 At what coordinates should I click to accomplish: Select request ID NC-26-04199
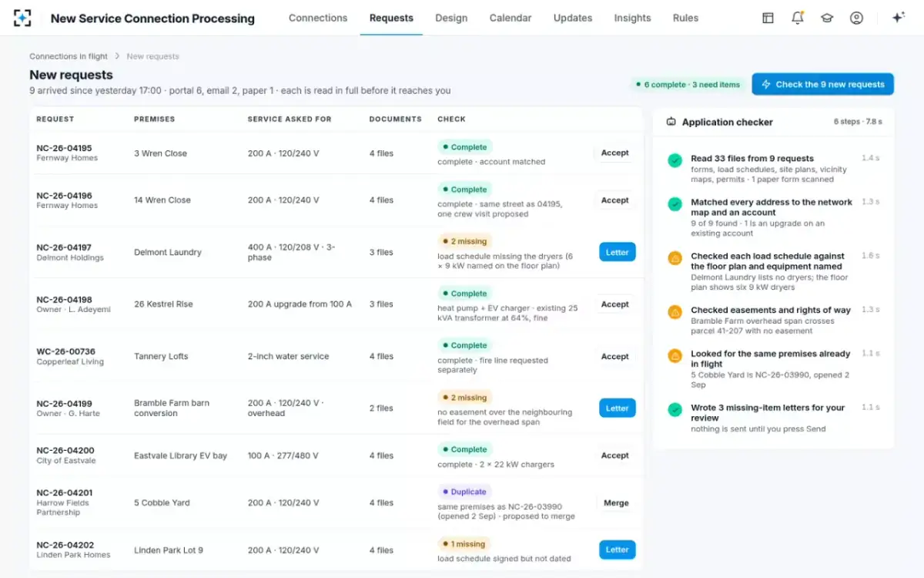click(x=64, y=403)
